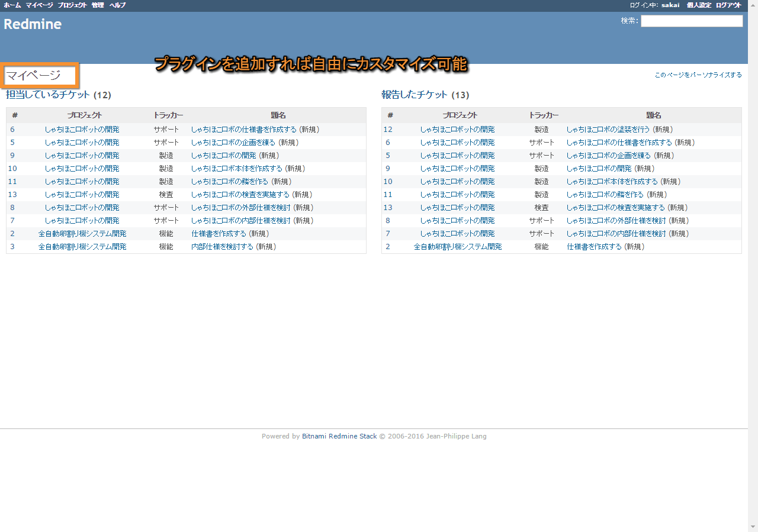This screenshot has width=758, height=532.
Task: Open 報告したチケット heading link
Action: coord(415,95)
